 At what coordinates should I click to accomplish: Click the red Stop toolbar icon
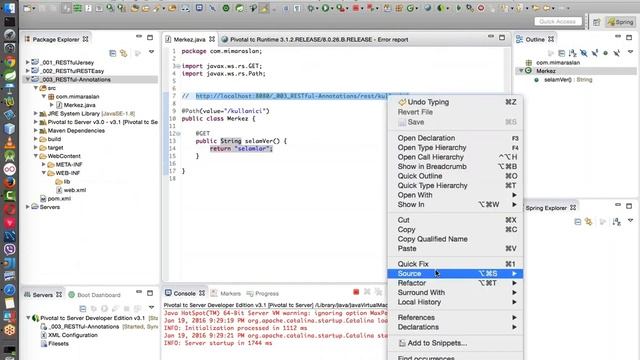pyautogui.click(x=356, y=8)
